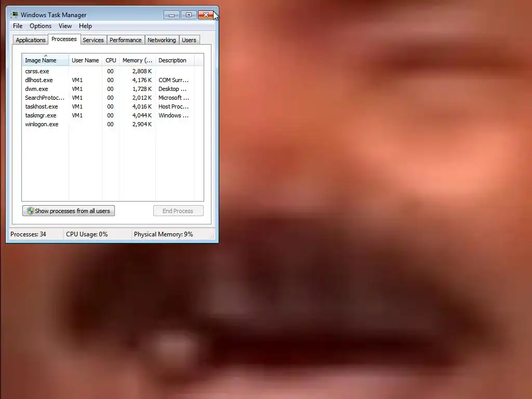Viewport: 532px width, 399px height.
Task: Switch to the Services tab
Action: coord(94,40)
